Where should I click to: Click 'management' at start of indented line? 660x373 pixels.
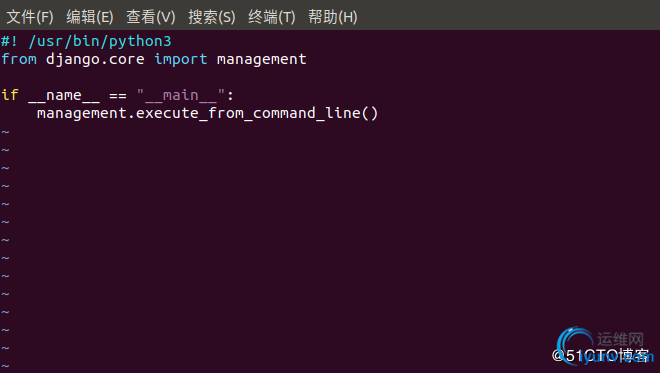82,113
